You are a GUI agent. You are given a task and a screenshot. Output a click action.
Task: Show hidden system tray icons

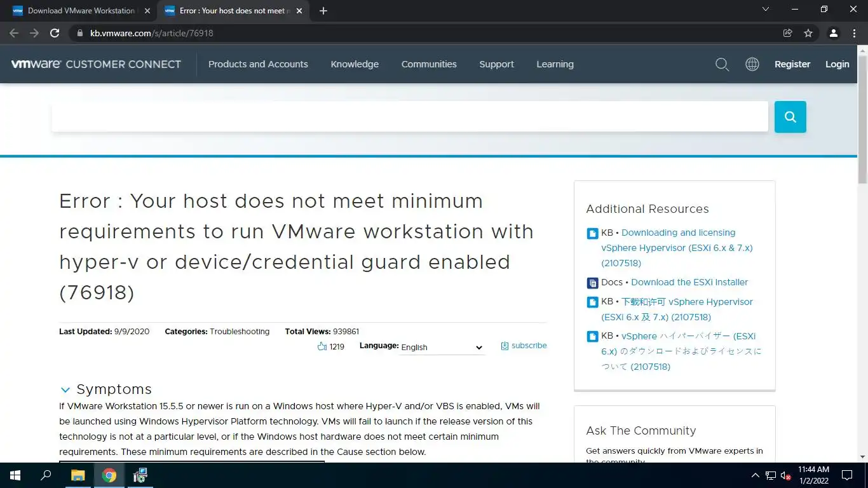click(x=756, y=475)
